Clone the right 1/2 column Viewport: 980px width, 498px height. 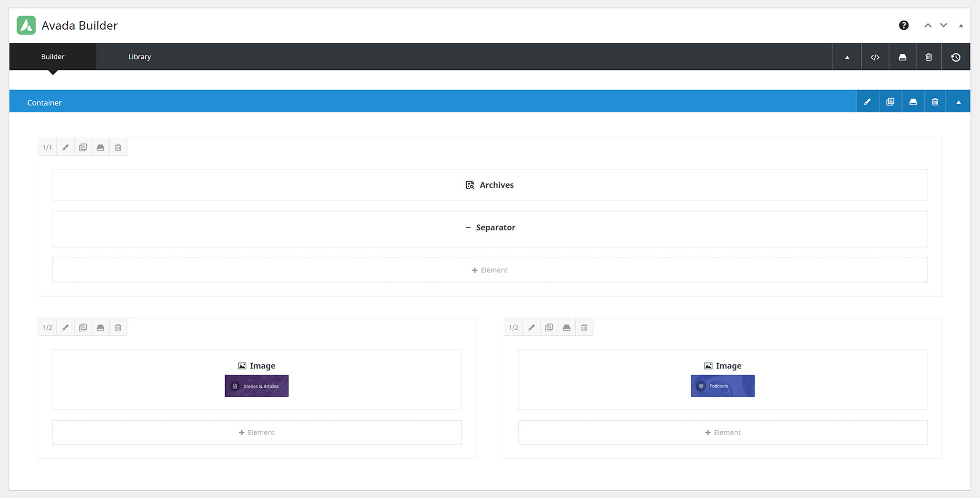(549, 327)
